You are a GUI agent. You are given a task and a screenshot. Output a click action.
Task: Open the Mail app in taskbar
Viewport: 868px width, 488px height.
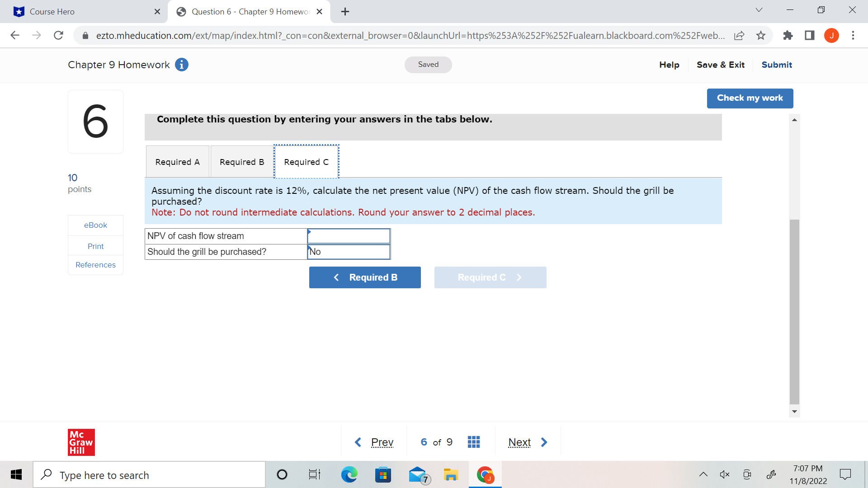[418, 474]
